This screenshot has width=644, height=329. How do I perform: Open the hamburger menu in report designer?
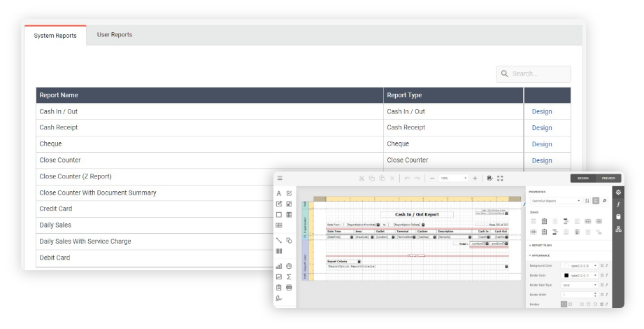tap(280, 178)
